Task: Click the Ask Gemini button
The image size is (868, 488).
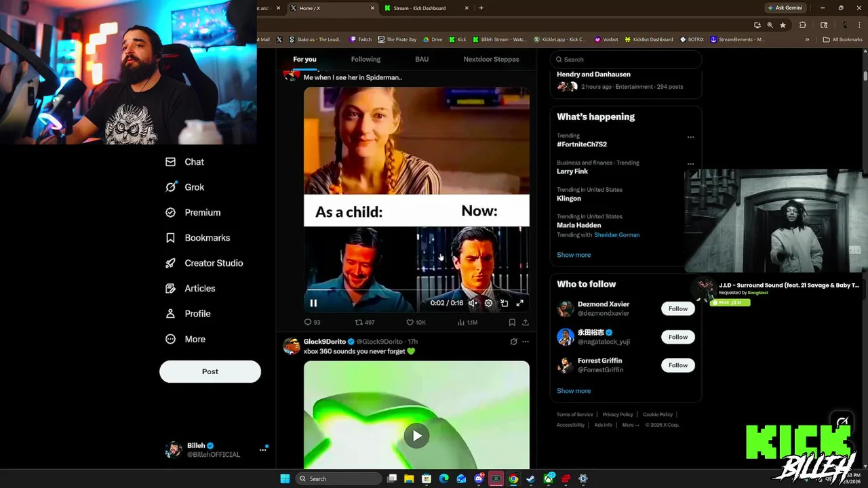Action: [785, 8]
